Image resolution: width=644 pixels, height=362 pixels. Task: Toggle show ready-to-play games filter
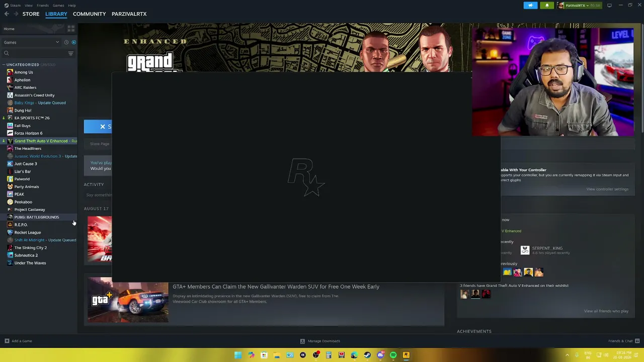(73, 42)
